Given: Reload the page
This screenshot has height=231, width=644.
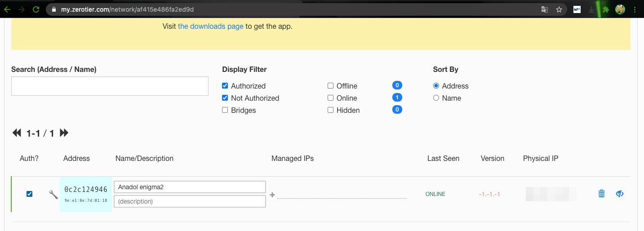Looking at the screenshot, I should pos(36,9).
